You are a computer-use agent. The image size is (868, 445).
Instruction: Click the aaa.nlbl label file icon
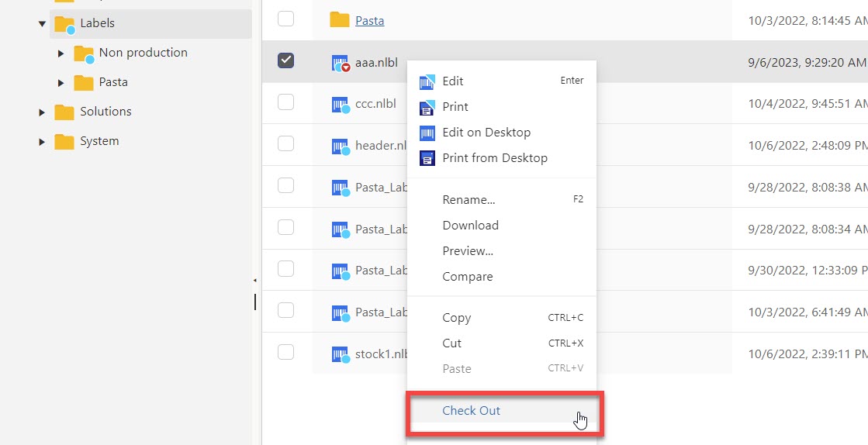point(340,63)
